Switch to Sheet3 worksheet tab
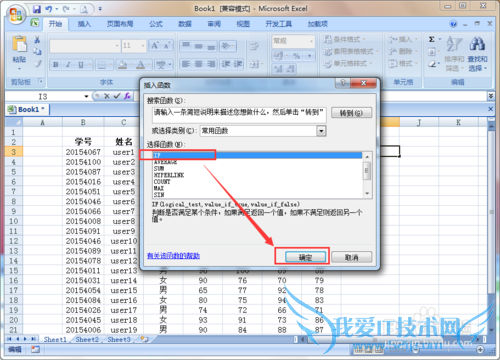The height and width of the screenshot is (360, 500). pos(119,339)
